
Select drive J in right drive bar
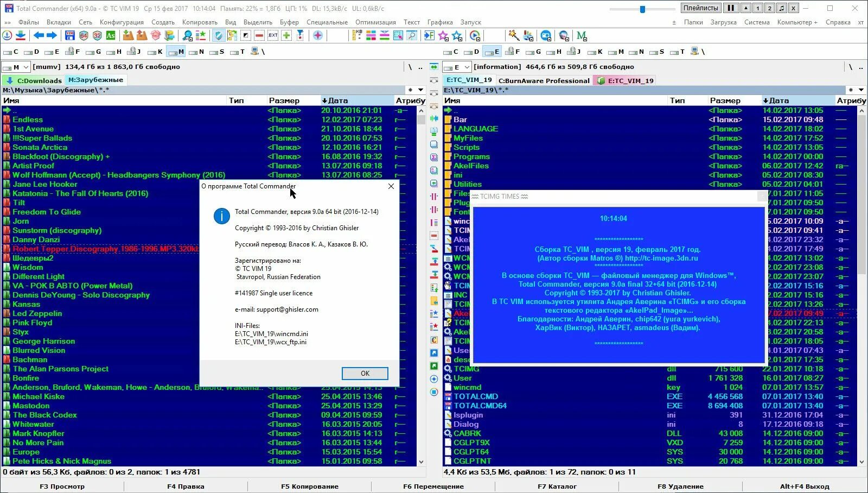point(574,52)
